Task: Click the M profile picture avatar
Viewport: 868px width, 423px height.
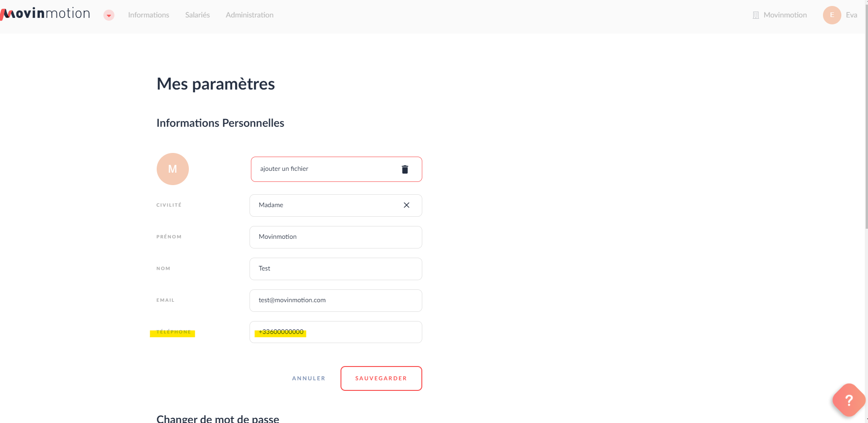Action: click(x=173, y=169)
